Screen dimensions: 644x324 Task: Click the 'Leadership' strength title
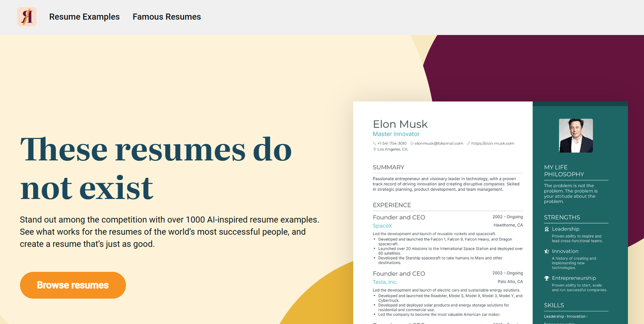[x=566, y=229]
